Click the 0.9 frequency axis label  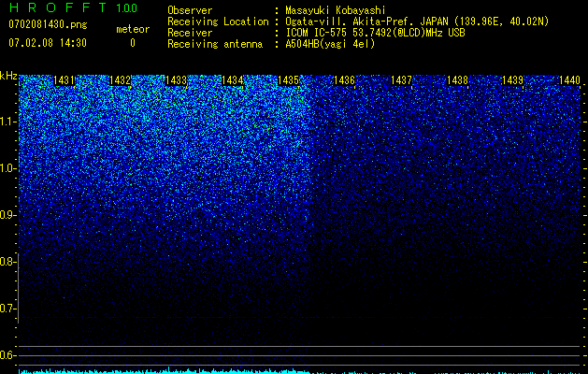point(7,215)
